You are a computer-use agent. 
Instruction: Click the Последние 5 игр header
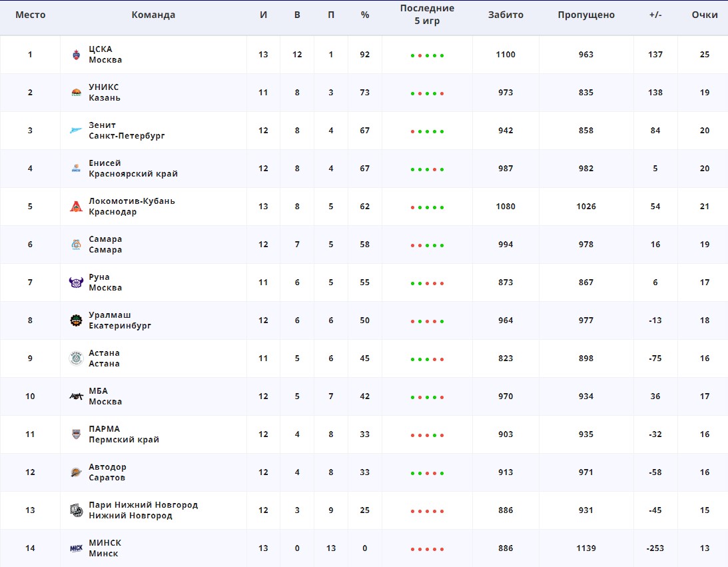427,15
